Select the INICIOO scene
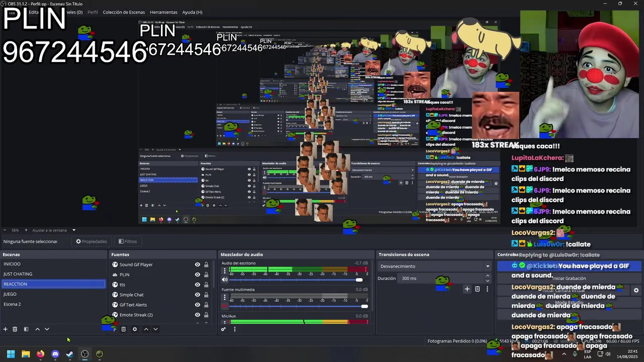 53,264
